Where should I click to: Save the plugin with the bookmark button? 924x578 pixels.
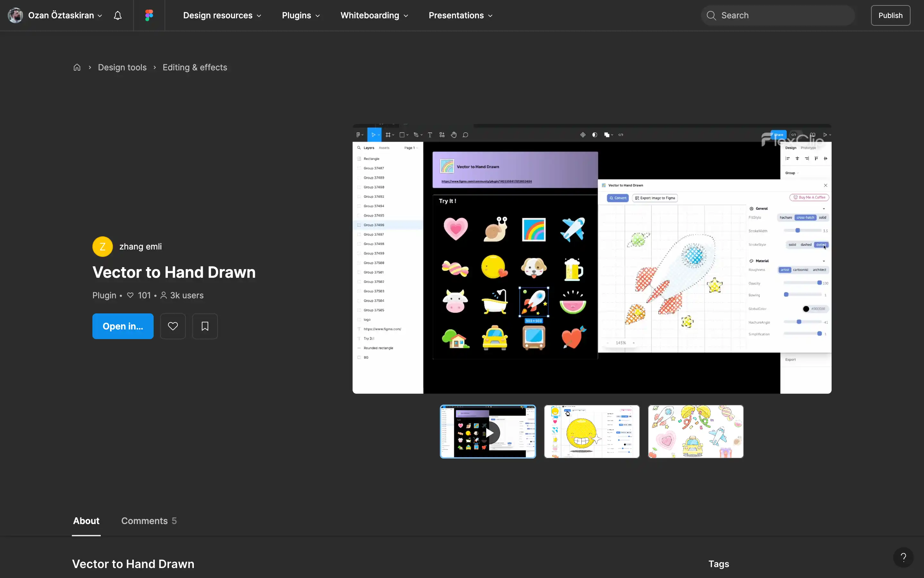tap(205, 326)
